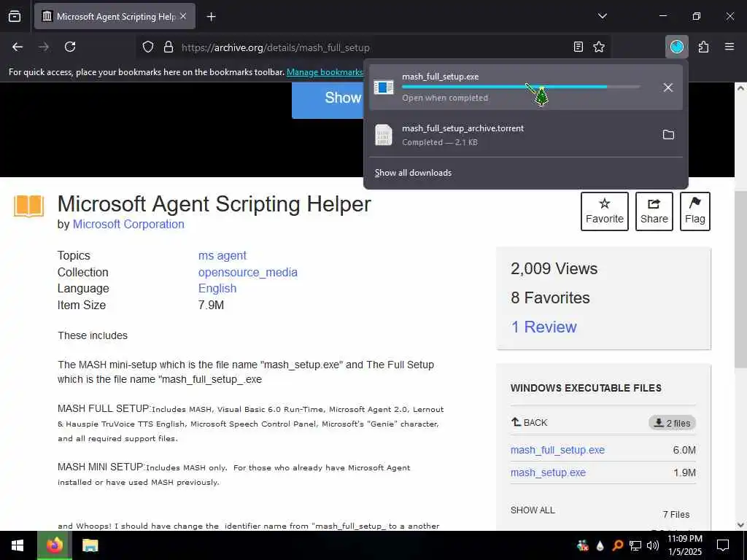Image resolution: width=747 pixels, height=560 pixels.
Task: Open Show all downloads
Action: [x=413, y=173]
